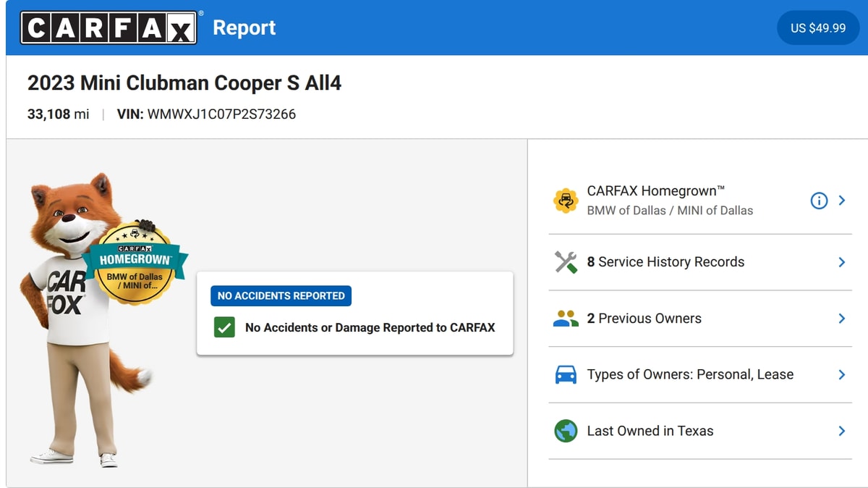Click No Accidents or Damage Reported text
868x488 pixels.
tap(370, 327)
